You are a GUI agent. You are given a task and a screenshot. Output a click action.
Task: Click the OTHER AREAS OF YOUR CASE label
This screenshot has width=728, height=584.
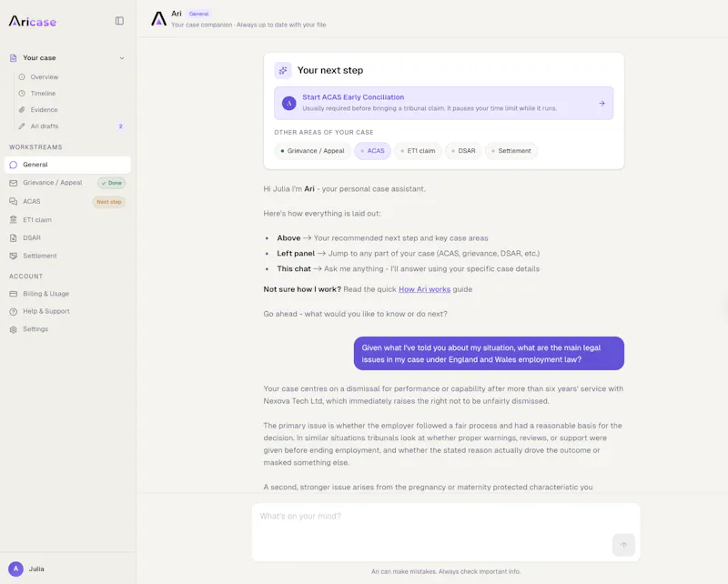[324, 132]
